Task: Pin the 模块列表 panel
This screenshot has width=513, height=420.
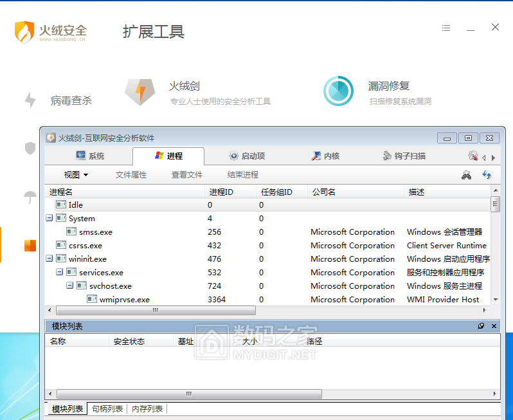Action: 481,326
